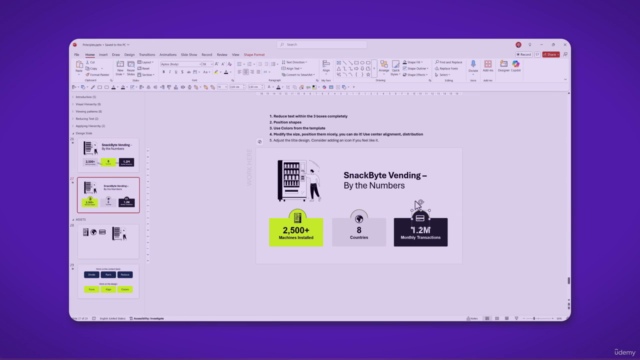Activate the Format Painter

click(97, 75)
